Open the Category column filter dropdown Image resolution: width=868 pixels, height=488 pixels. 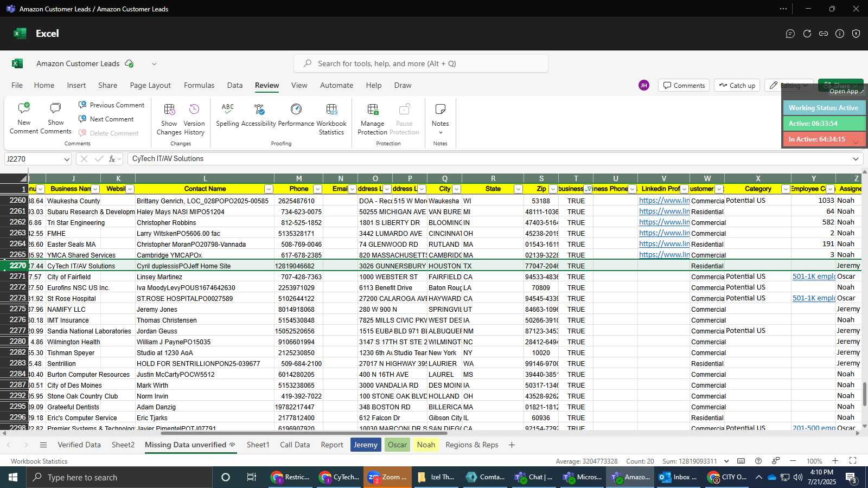[786, 189]
